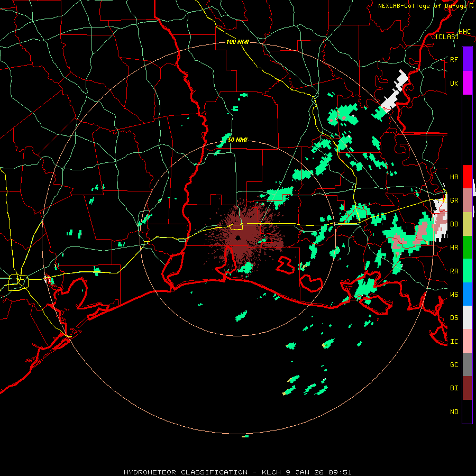
Task: Click the ND black legend swatch
Action: [x=467, y=411]
